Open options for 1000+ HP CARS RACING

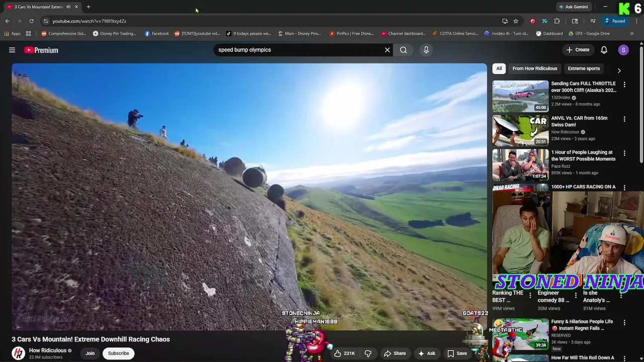pos(624,188)
